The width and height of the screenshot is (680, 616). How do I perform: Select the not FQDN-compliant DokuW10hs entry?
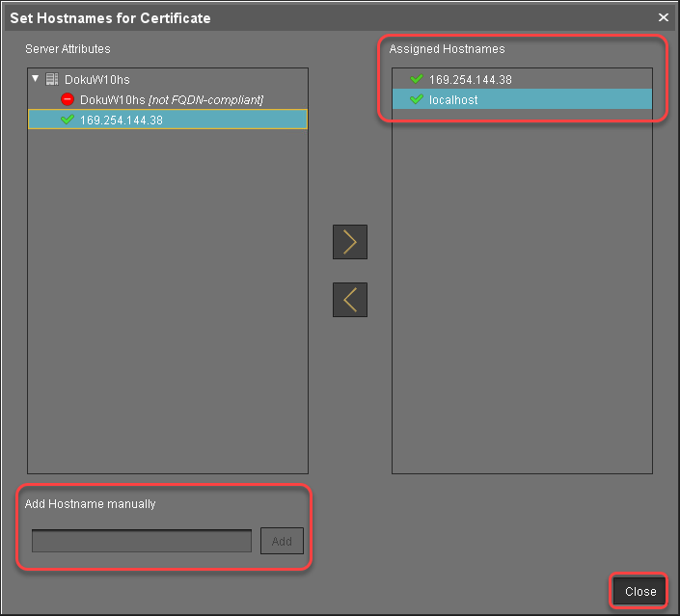tap(171, 99)
